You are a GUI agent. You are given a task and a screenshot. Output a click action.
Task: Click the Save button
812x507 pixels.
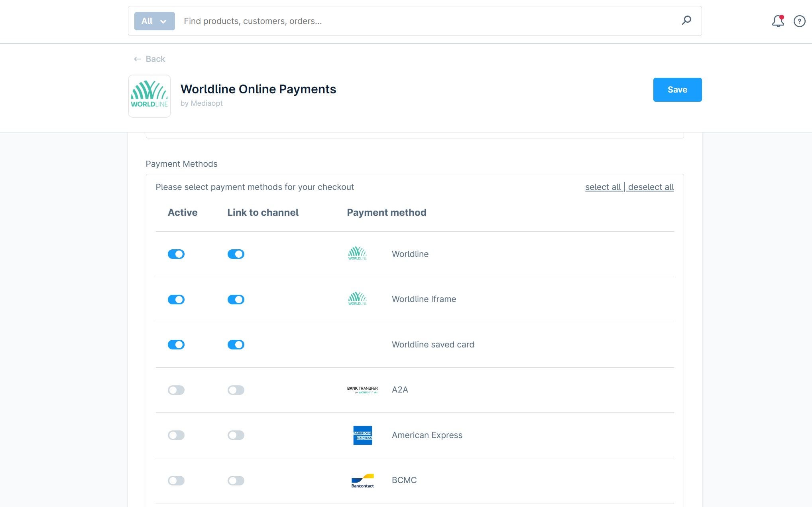click(x=677, y=90)
